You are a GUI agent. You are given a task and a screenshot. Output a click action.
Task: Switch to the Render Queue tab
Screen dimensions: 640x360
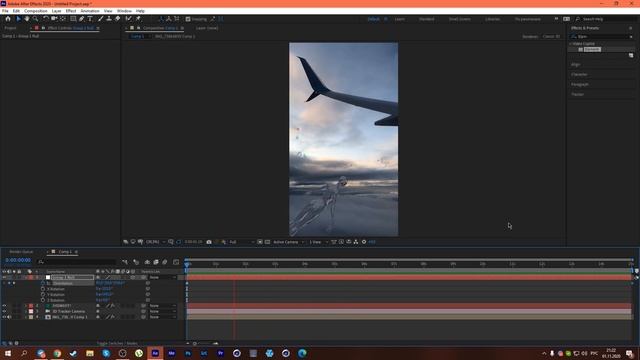(21, 252)
